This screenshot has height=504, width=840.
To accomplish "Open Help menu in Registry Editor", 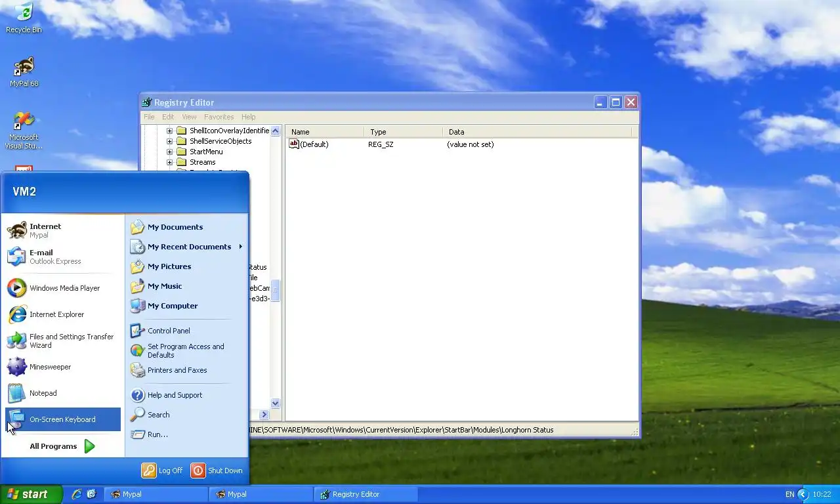I will (248, 117).
